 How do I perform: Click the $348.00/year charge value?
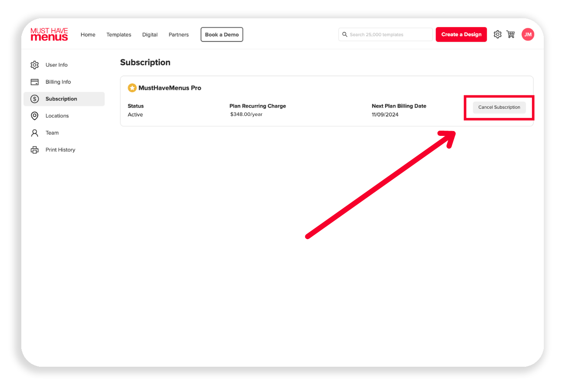(x=246, y=115)
